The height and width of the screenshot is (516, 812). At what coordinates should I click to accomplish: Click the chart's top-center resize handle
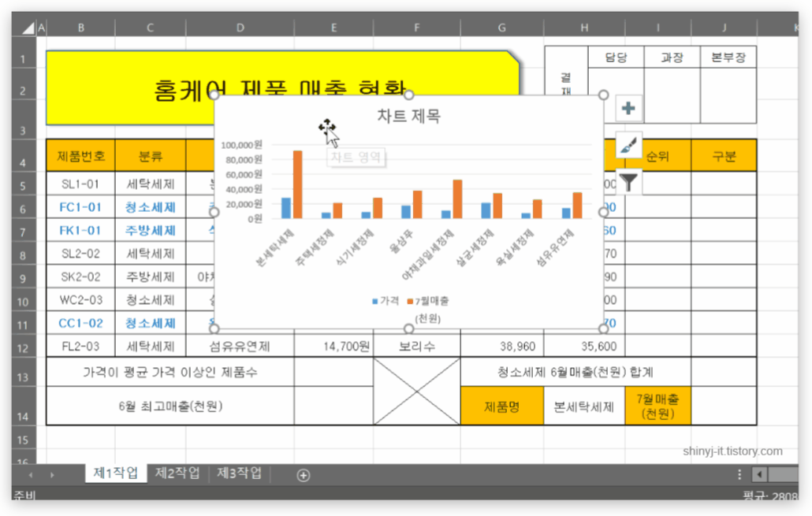coord(408,95)
